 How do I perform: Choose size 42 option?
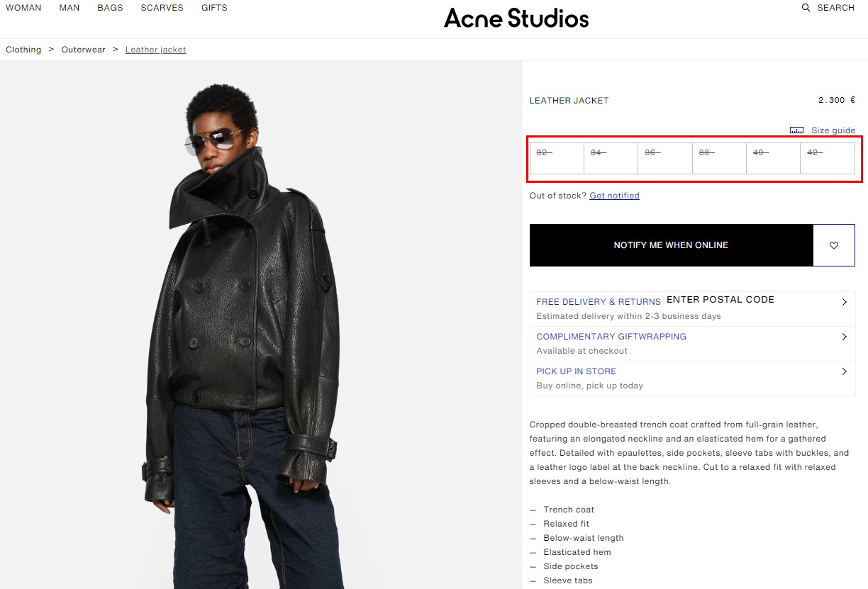click(828, 158)
